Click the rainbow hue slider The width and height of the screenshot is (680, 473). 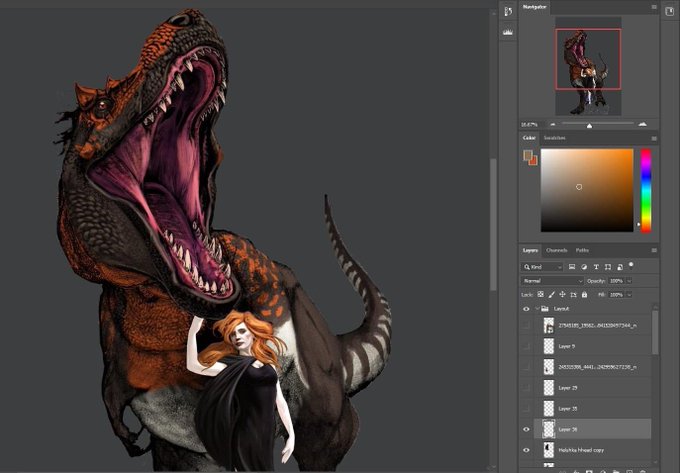(646, 190)
